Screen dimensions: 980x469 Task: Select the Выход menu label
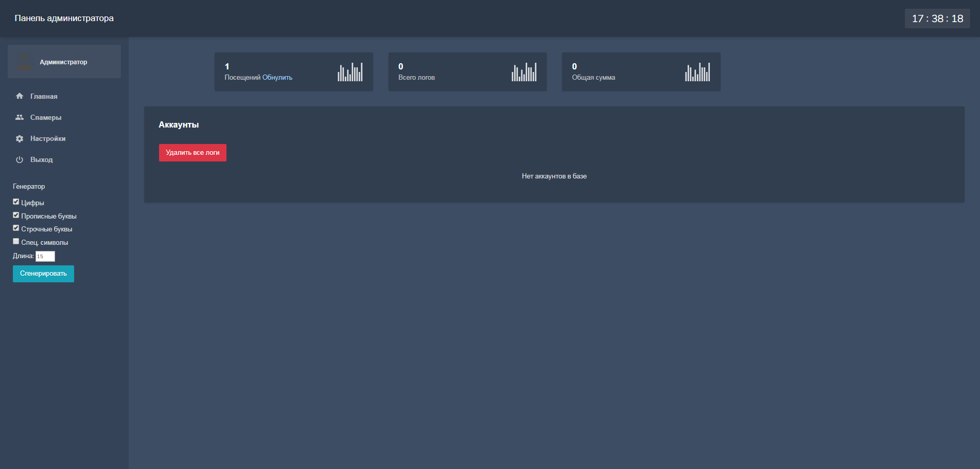pyautogui.click(x=42, y=160)
